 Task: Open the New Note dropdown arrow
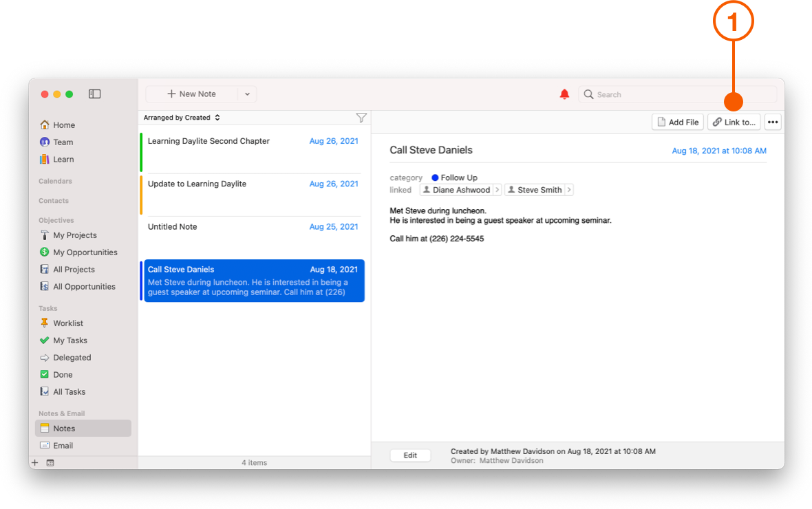[247, 94]
